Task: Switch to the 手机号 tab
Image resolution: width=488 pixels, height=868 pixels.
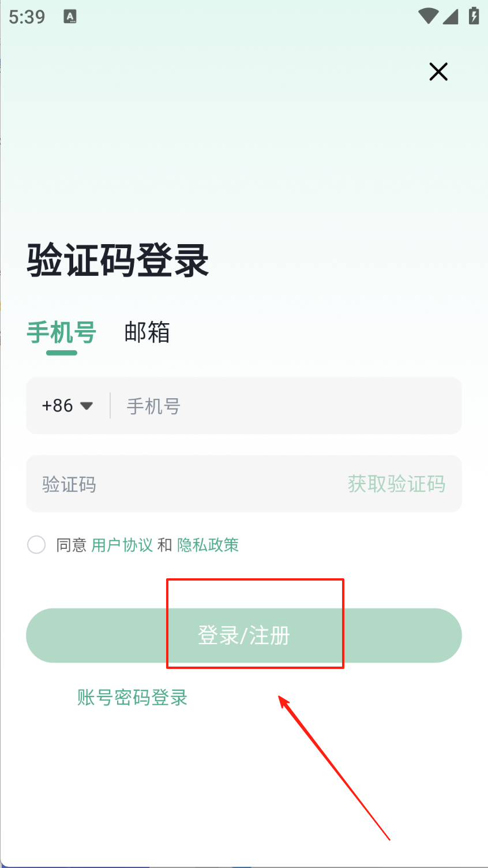Action: 61,333
